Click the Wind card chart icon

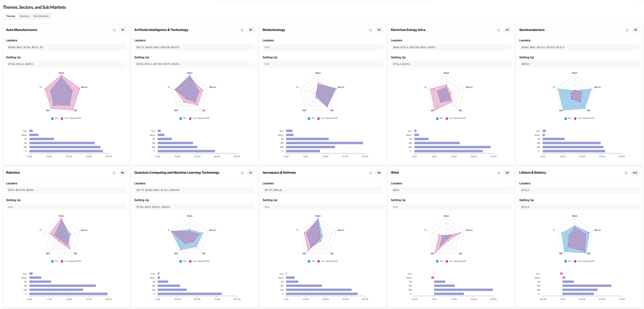(499, 173)
